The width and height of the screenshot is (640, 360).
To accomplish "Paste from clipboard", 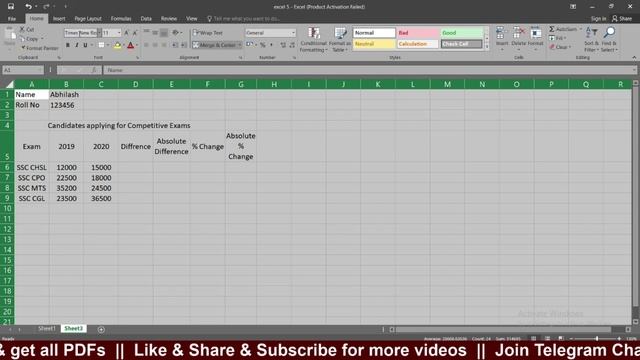I will (10, 38).
